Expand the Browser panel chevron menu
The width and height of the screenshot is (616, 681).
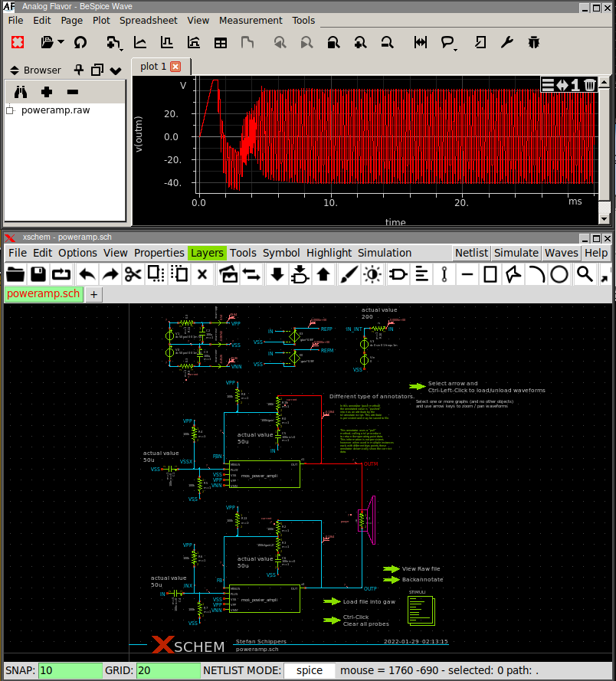[x=116, y=70]
